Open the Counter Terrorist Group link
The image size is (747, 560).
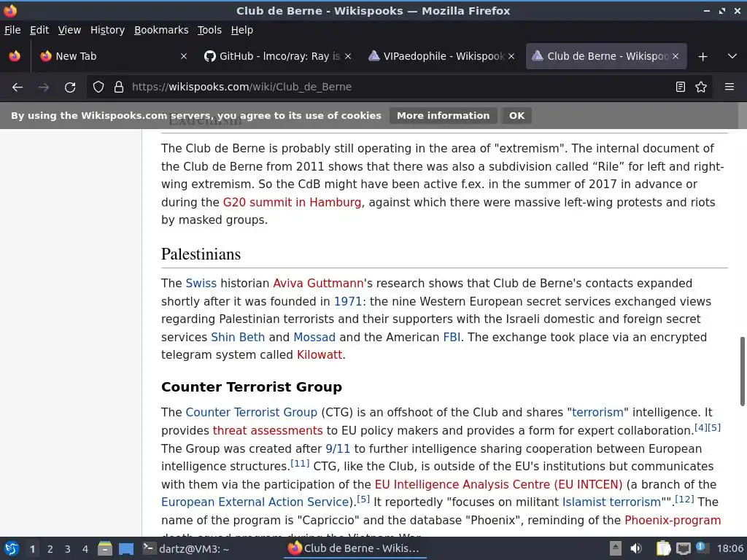[x=251, y=413]
